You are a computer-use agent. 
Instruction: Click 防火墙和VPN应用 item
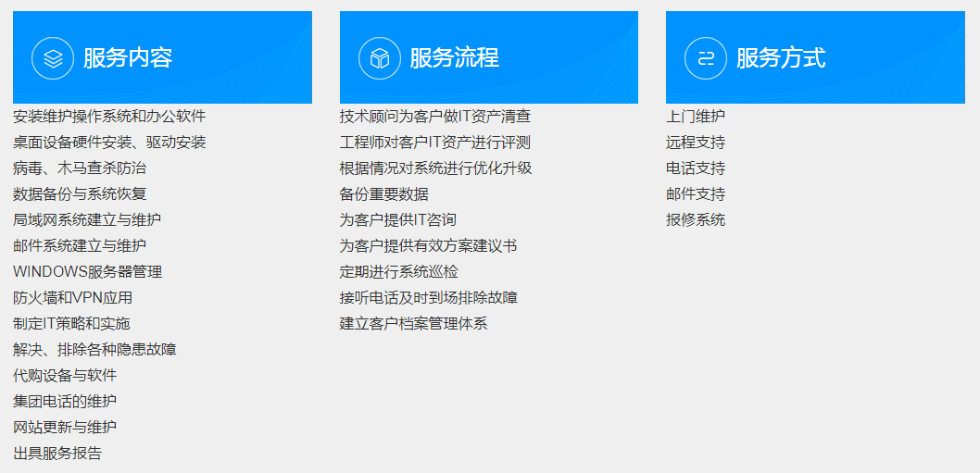click(x=73, y=298)
